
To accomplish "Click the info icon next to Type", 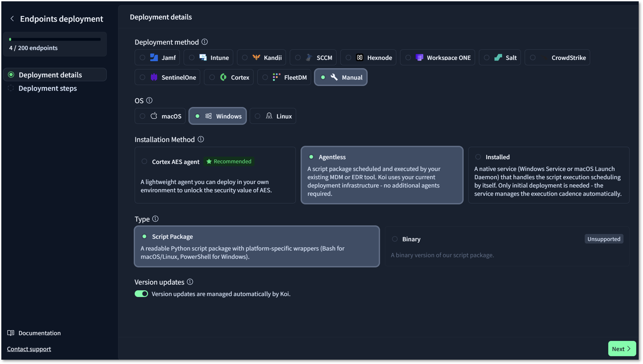I will (x=155, y=219).
